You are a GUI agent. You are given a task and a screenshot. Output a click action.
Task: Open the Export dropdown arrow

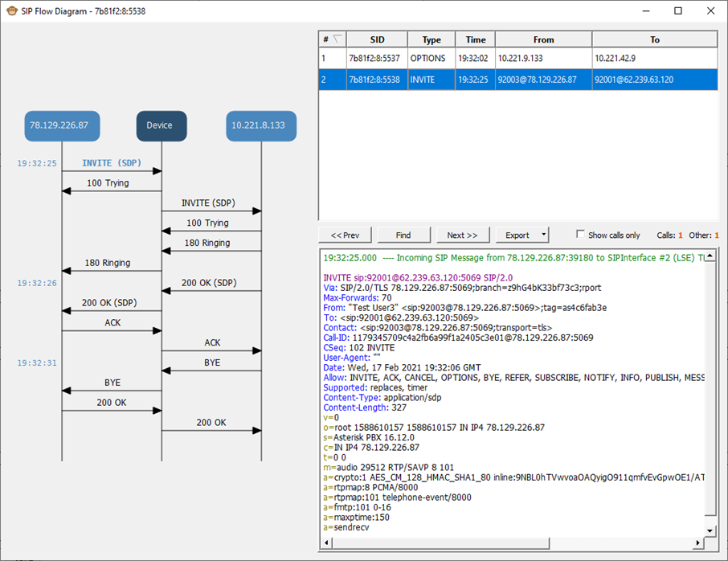(543, 235)
